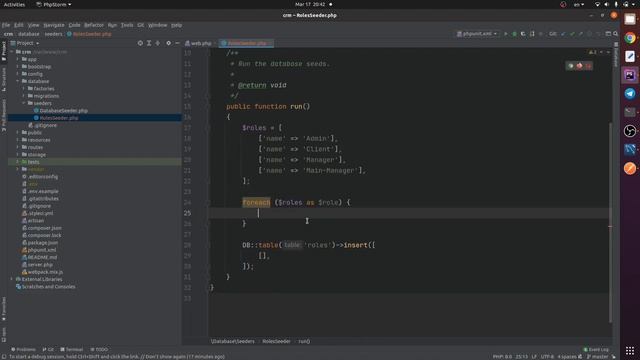
Task: Hide the Project panel with minus icon
Action: [x=177, y=43]
